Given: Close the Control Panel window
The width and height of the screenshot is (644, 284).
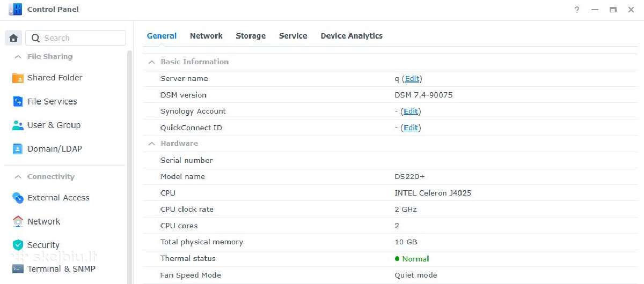Looking at the screenshot, I should coord(631,10).
